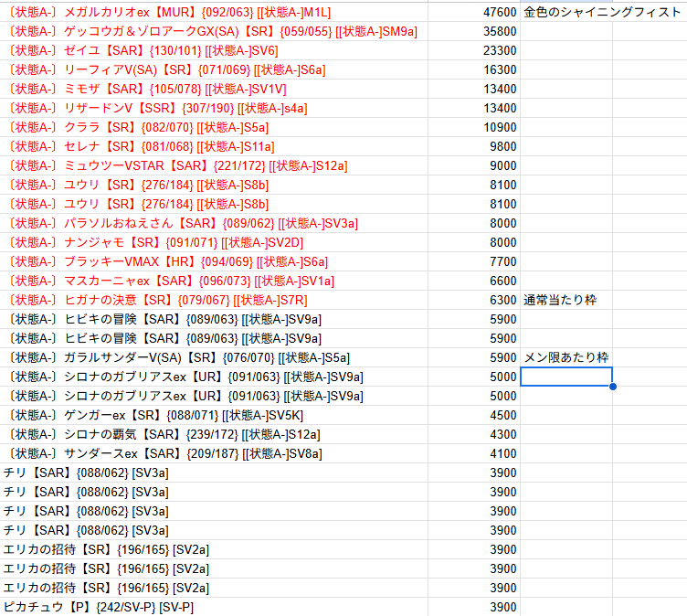Screen dimensions: 687x616
Task: Click the 47600 price cell
Action: [500, 12]
